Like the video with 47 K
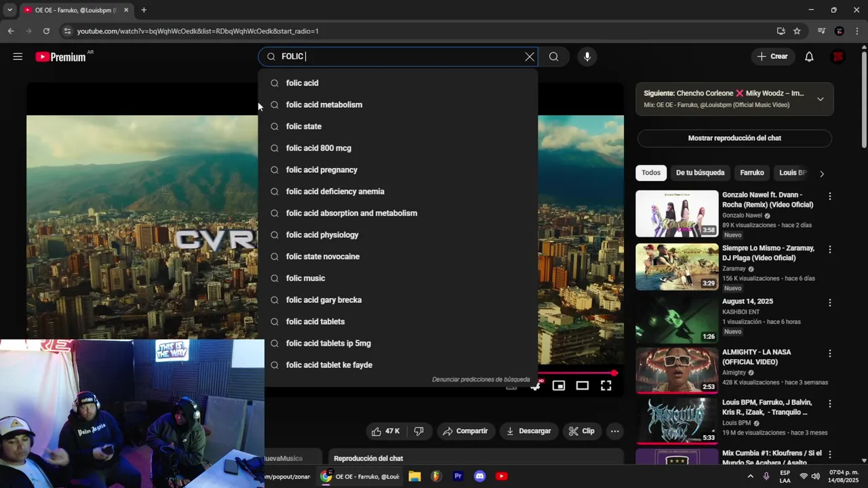 [385, 431]
